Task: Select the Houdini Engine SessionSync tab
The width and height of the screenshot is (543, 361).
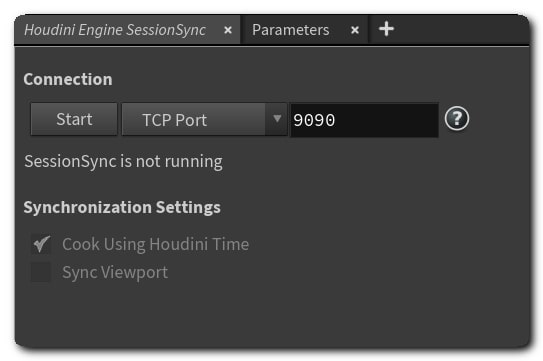Action: tap(115, 30)
